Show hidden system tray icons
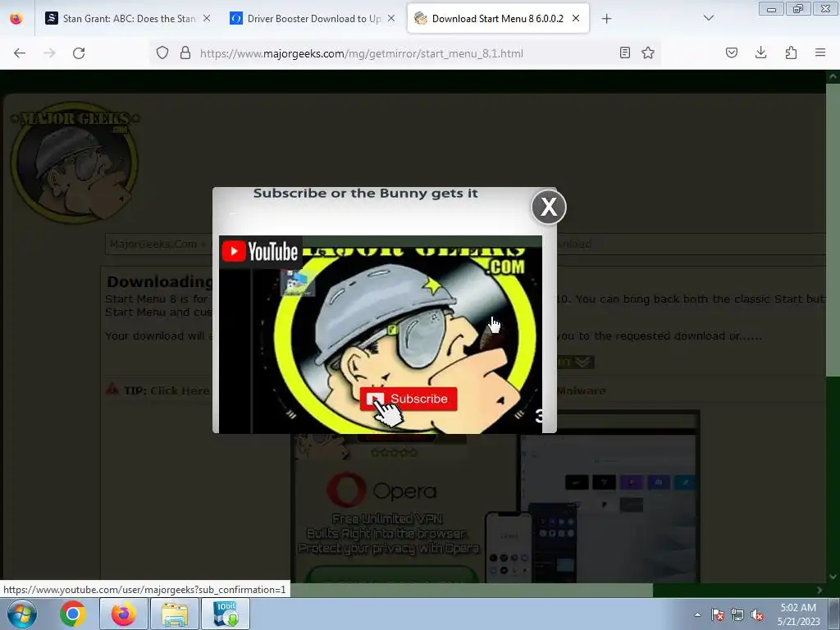The width and height of the screenshot is (840, 630). (697, 614)
